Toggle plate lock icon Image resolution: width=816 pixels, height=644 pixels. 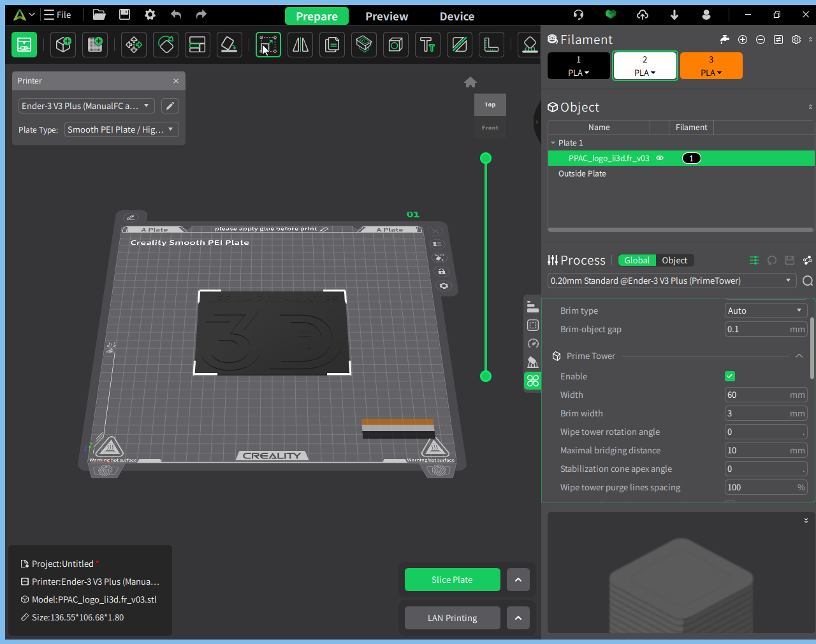(441, 272)
